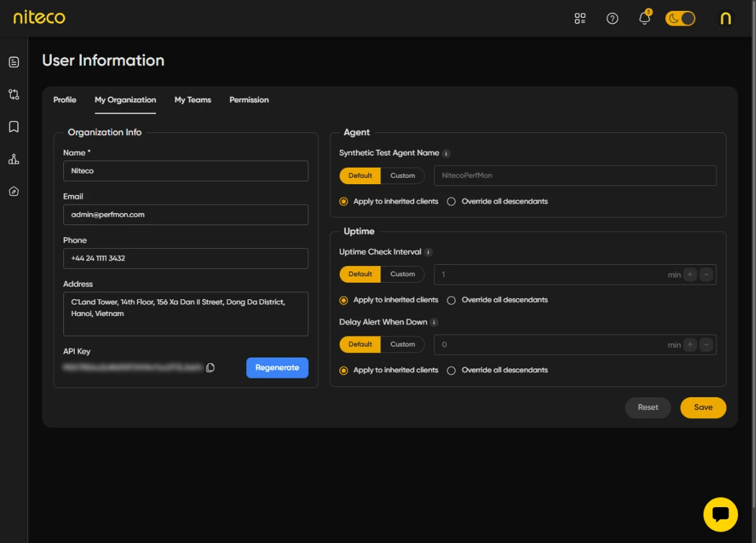
Task: Click the help question mark icon
Action: tap(612, 19)
